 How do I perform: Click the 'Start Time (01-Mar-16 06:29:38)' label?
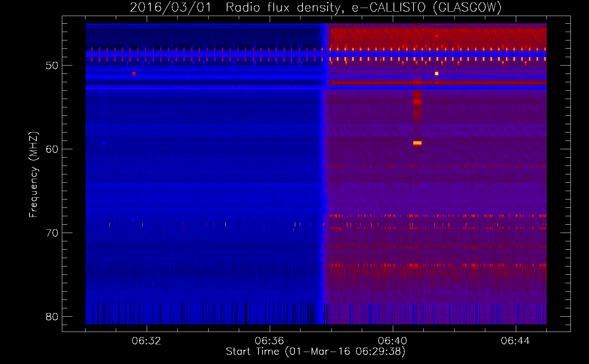coord(316,352)
